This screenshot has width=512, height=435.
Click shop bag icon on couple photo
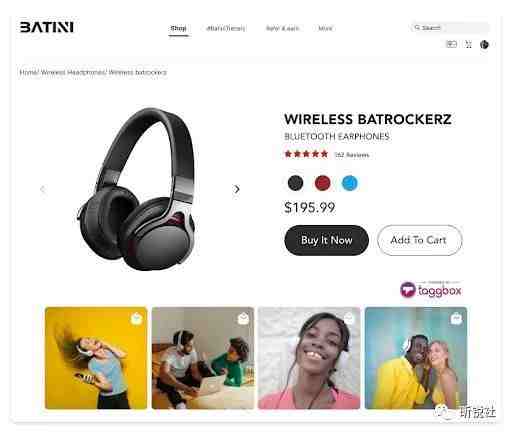(x=456, y=319)
